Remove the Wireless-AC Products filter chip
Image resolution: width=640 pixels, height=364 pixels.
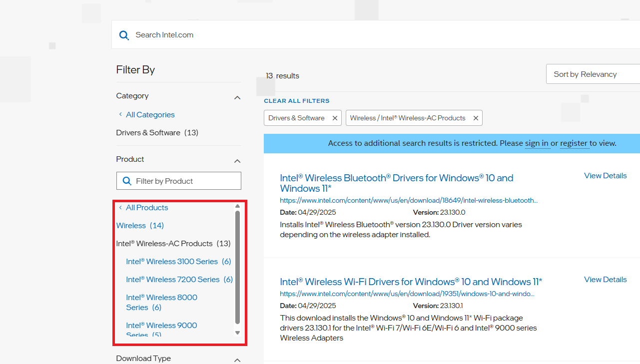pyautogui.click(x=476, y=118)
